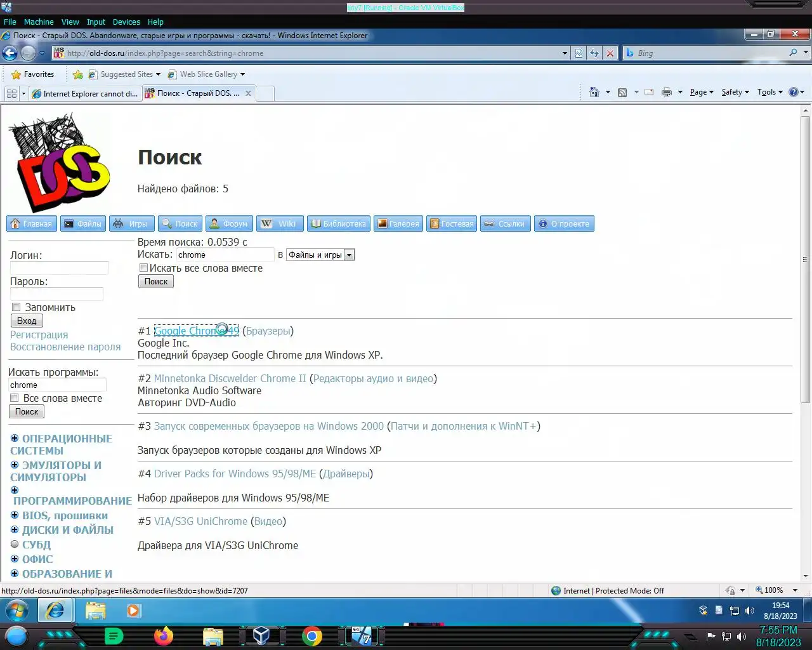Open Minnetonka Discwelder Chrome II link
This screenshot has height=650, width=812.
point(230,378)
